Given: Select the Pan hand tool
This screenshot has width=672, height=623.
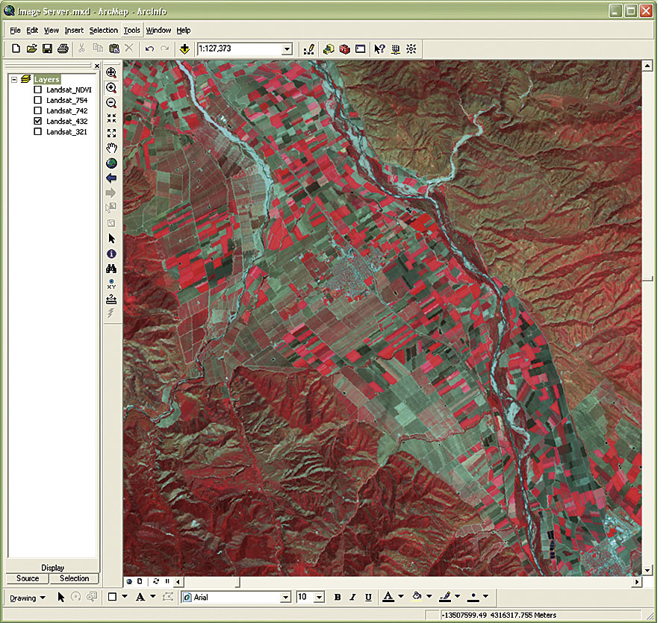Looking at the screenshot, I should tap(111, 148).
